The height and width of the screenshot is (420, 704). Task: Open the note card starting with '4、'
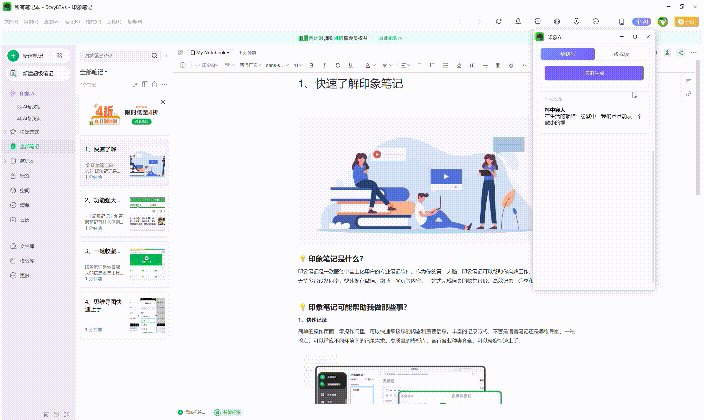tap(124, 314)
